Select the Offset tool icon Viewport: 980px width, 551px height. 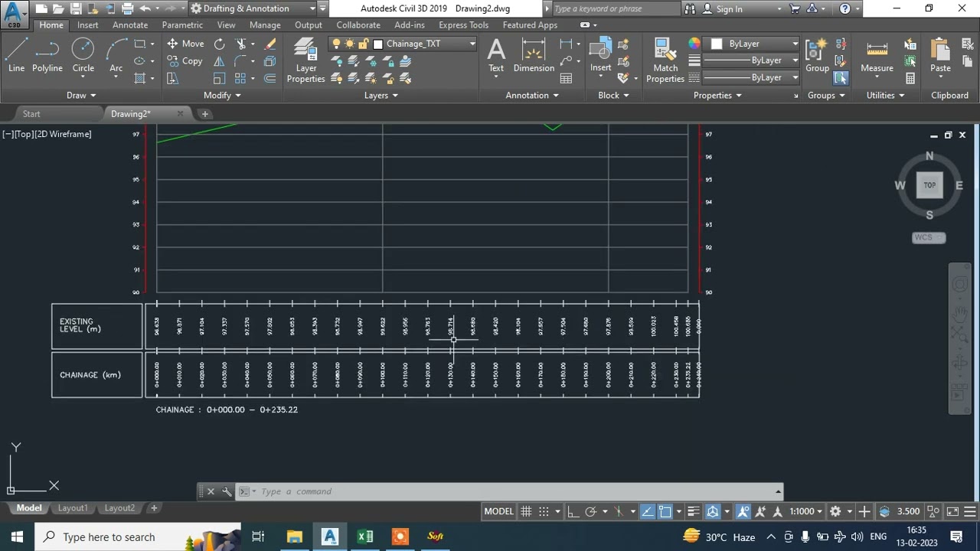[x=270, y=78]
